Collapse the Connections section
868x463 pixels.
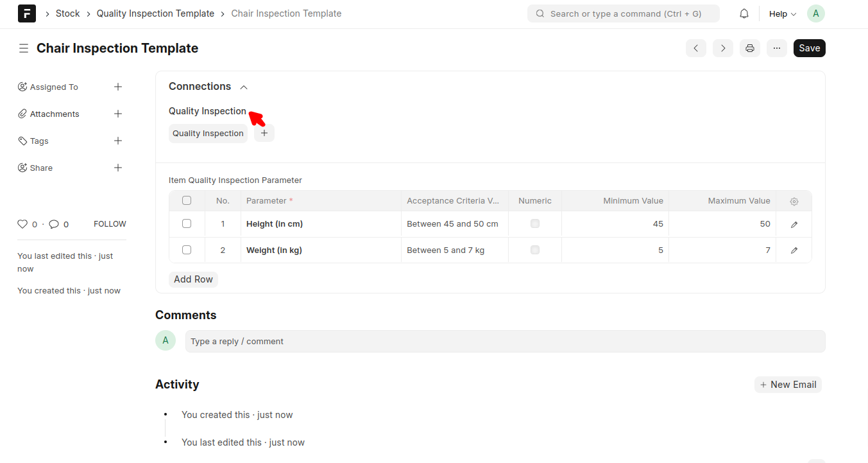pyautogui.click(x=243, y=87)
